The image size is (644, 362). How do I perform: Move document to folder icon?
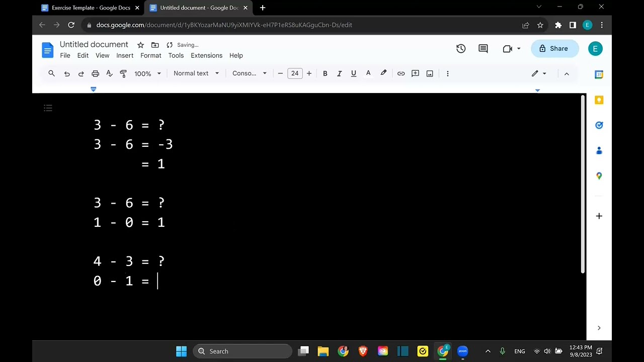coord(155,45)
